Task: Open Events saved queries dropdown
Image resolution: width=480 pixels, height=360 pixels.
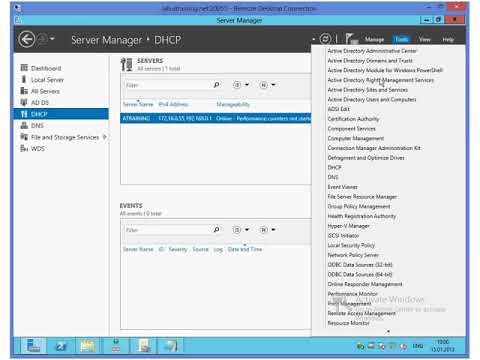Action: click(x=267, y=230)
